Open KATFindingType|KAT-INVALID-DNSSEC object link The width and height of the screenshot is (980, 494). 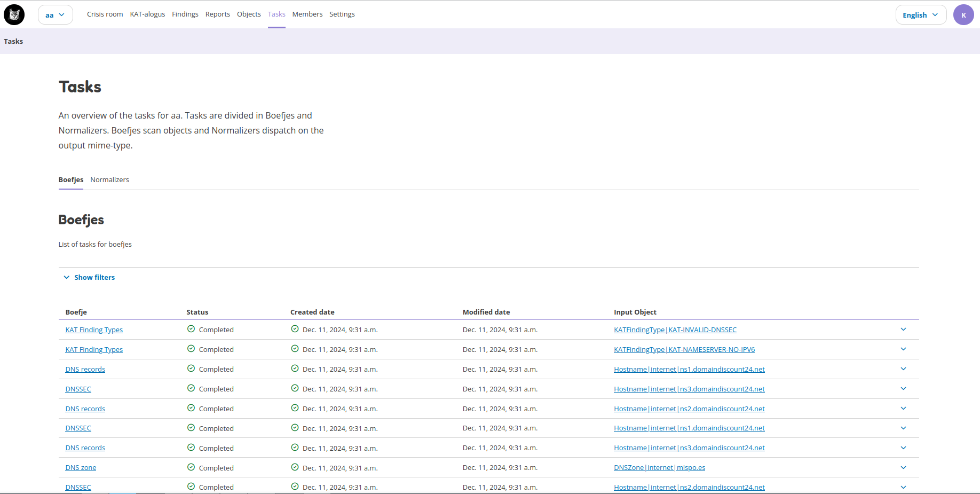click(675, 330)
